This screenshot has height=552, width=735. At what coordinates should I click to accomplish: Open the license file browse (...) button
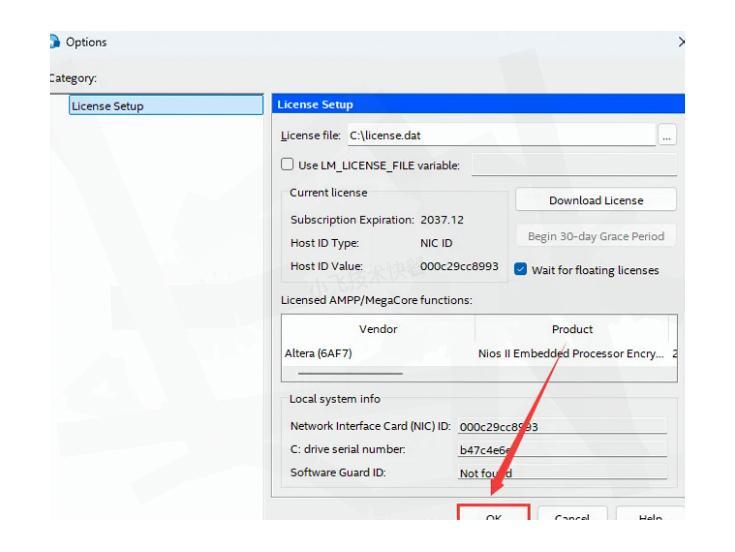coord(667,136)
